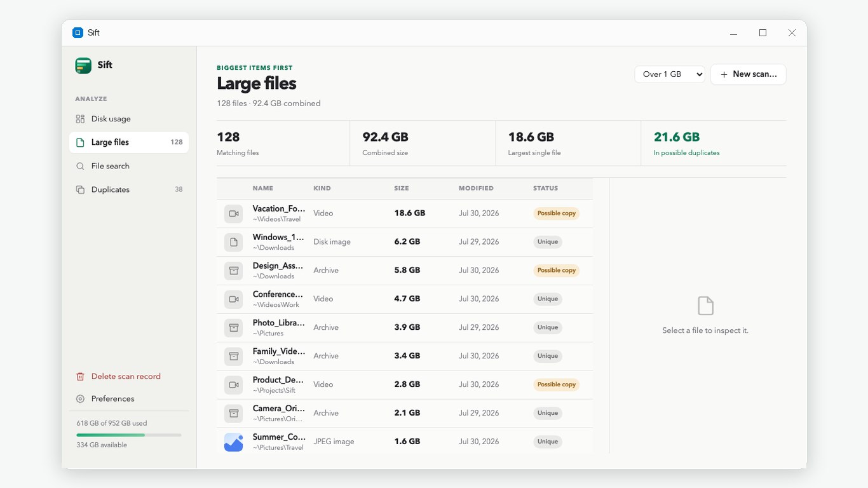Image resolution: width=868 pixels, height=488 pixels.
Task: Click the 21.6 GB possible duplicates stat
Action: pos(714,143)
